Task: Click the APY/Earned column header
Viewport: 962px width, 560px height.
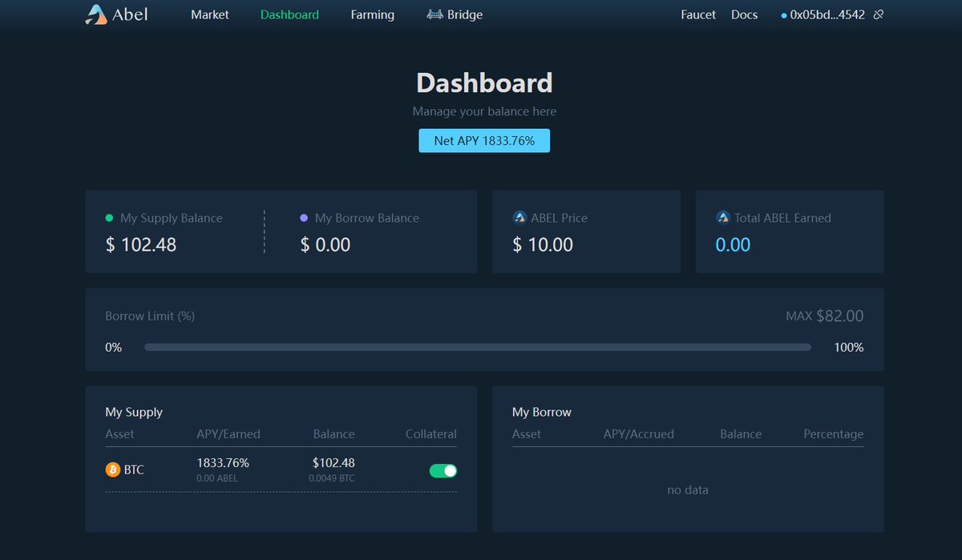Action: (x=228, y=433)
